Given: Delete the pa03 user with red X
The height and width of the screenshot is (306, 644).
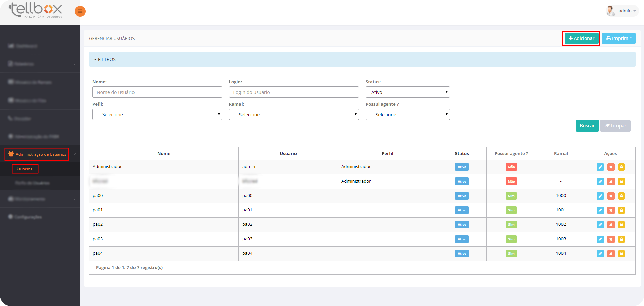Looking at the screenshot, I should [611, 239].
